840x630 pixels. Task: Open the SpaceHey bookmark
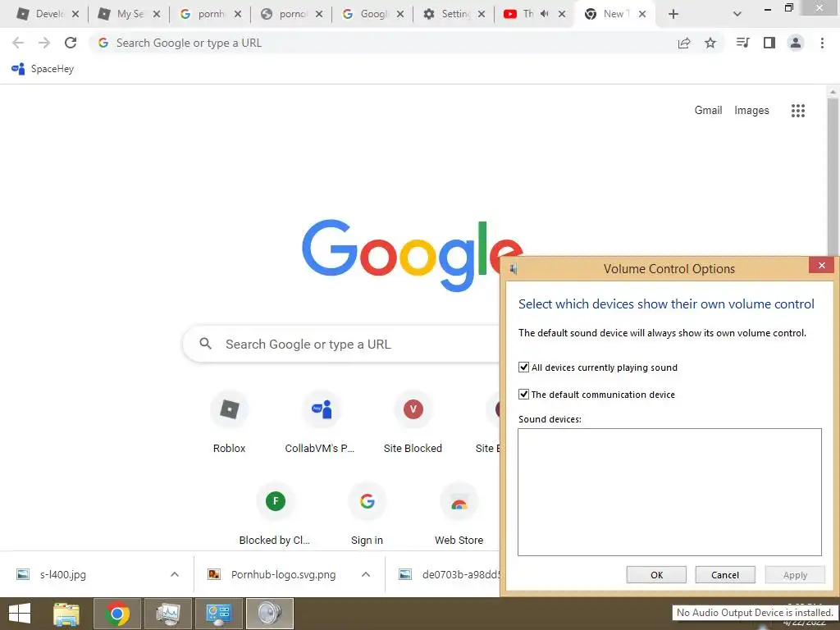tap(43, 69)
